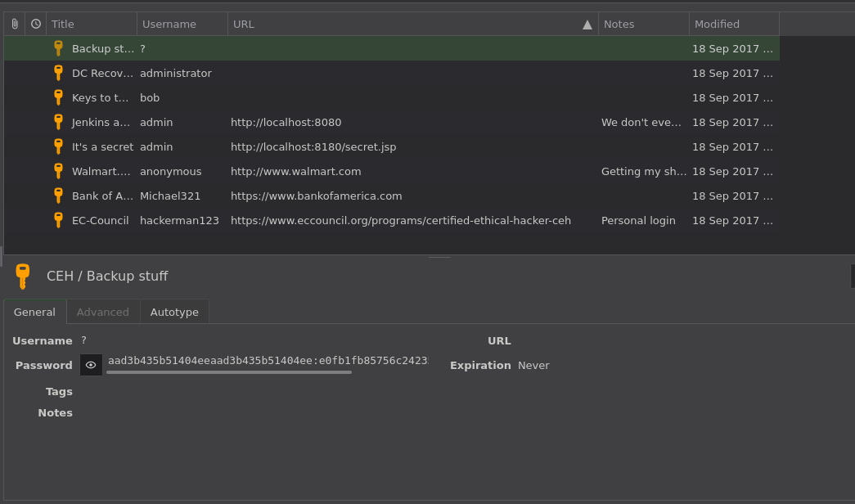Select the DC Recov... title cell
The height and width of the screenshot is (504, 855).
pyautogui.click(x=104, y=73)
